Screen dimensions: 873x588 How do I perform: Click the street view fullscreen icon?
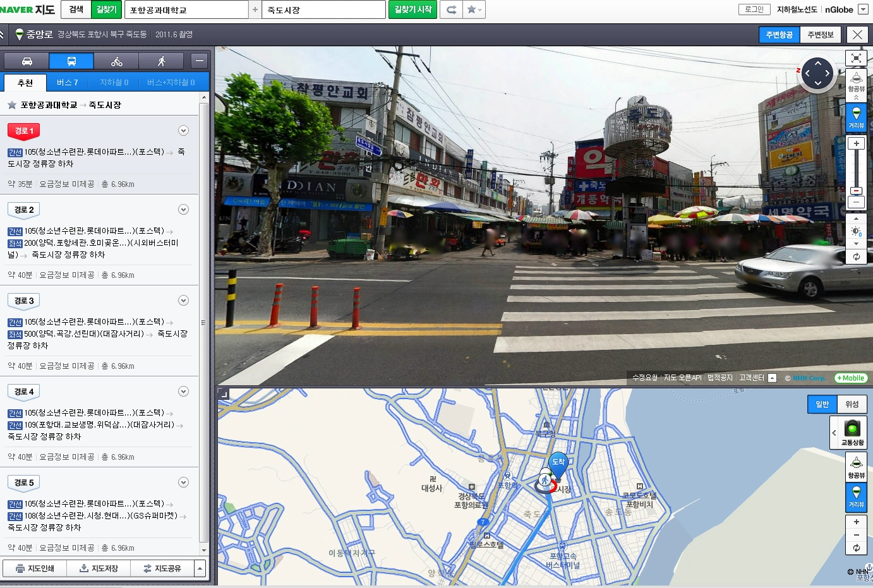pos(856,58)
